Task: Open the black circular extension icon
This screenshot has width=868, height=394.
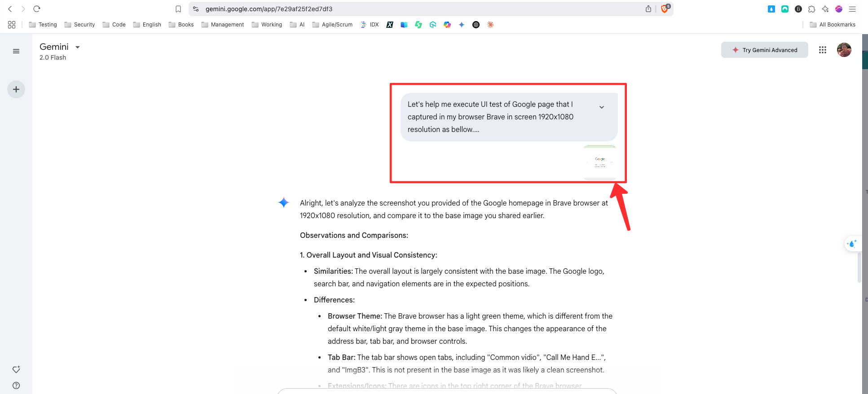Action: tap(798, 9)
